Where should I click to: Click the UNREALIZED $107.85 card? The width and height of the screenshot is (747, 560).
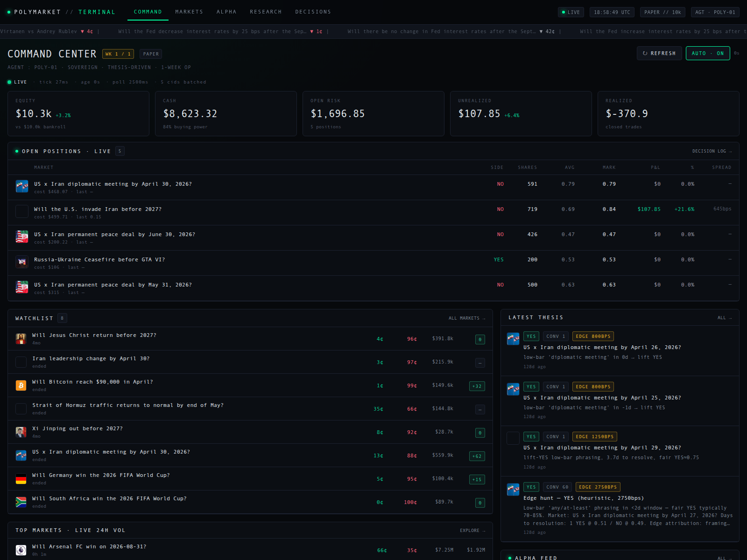click(521, 113)
